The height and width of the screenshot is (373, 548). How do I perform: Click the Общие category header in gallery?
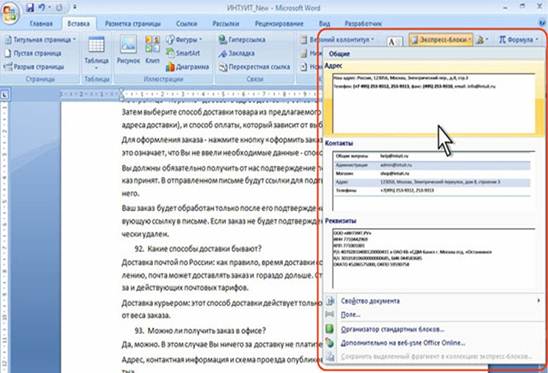339,54
